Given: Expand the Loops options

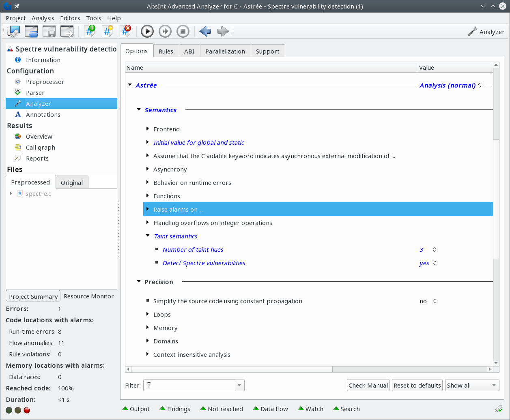Looking at the screenshot, I should [x=148, y=314].
